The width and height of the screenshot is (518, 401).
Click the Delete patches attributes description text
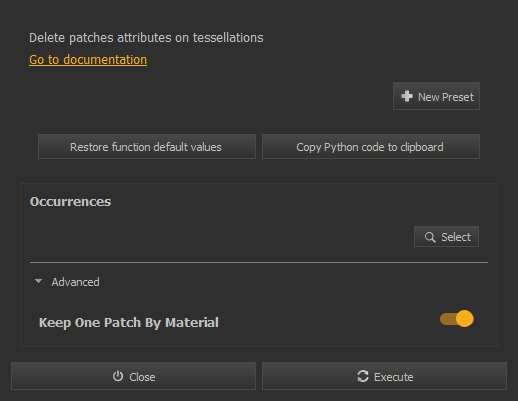(x=146, y=38)
